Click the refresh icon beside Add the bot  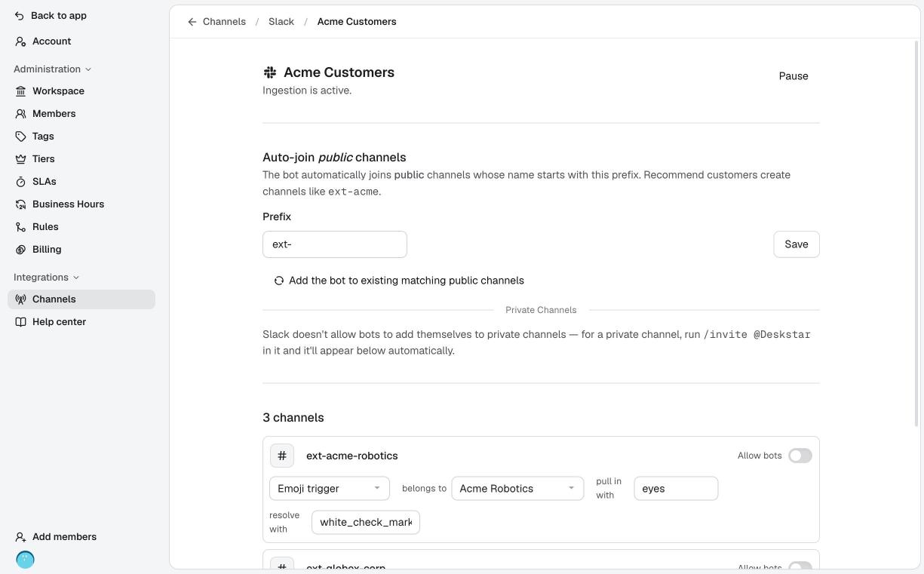point(279,281)
